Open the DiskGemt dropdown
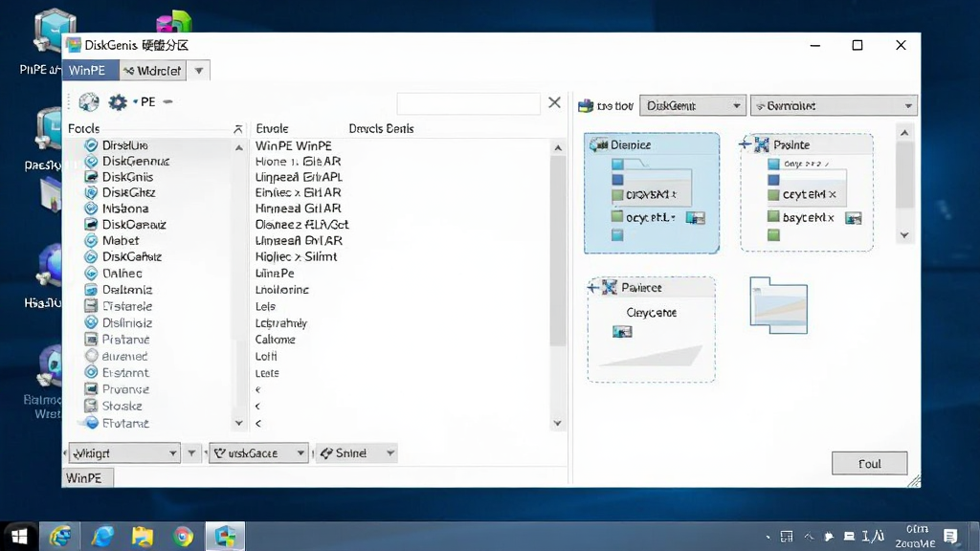This screenshot has width=980, height=551. pos(693,105)
